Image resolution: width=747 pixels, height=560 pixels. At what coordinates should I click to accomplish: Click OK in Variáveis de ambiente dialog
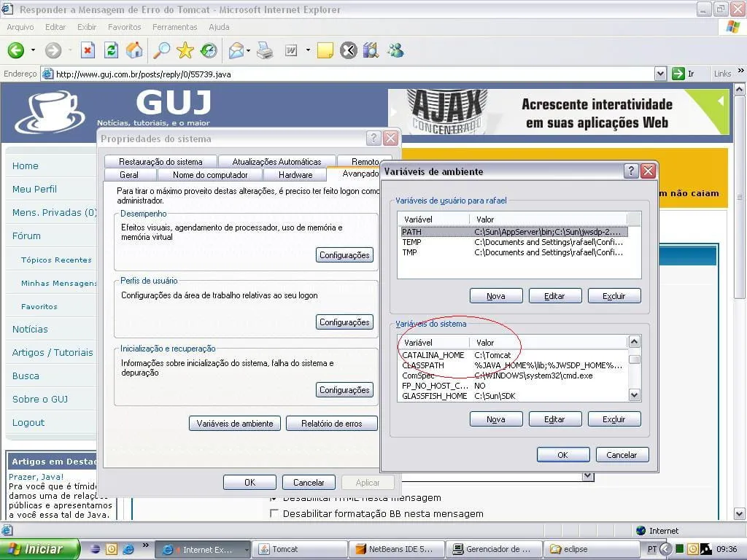point(562,455)
